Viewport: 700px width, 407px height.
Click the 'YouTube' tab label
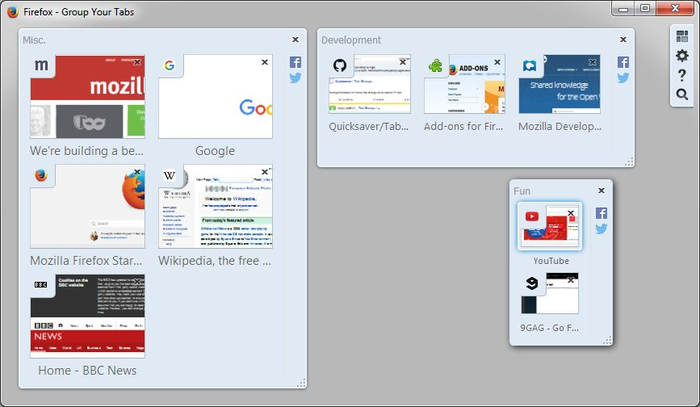[x=551, y=261]
